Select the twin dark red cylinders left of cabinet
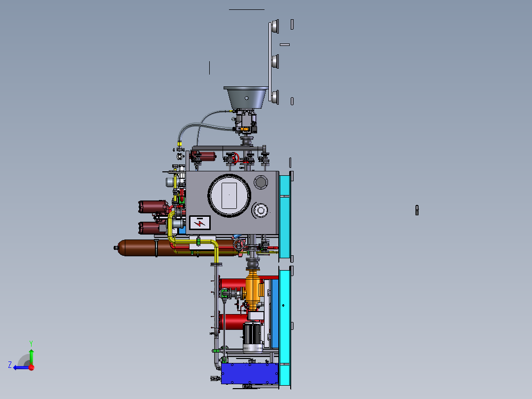 [x=152, y=217]
